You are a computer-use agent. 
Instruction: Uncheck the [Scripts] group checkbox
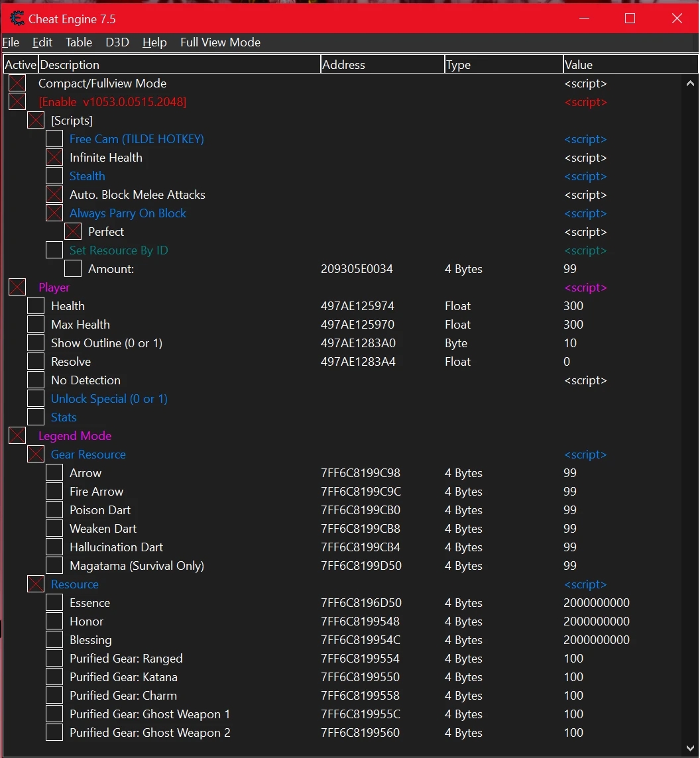(x=36, y=121)
